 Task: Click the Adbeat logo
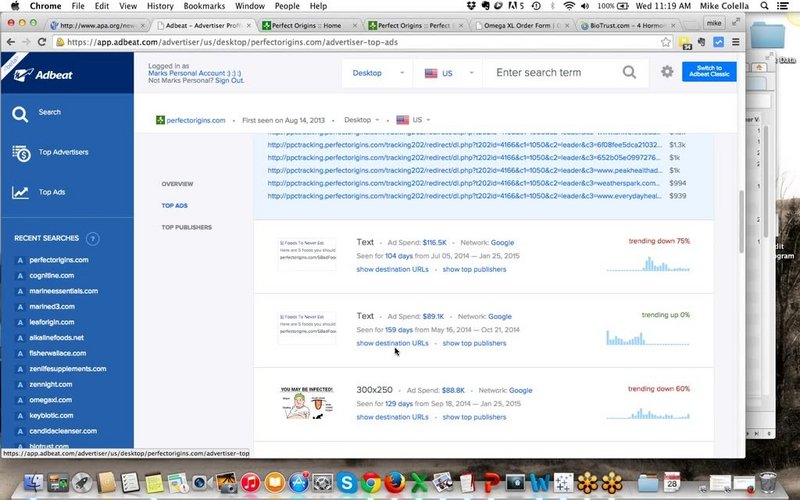point(43,75)
